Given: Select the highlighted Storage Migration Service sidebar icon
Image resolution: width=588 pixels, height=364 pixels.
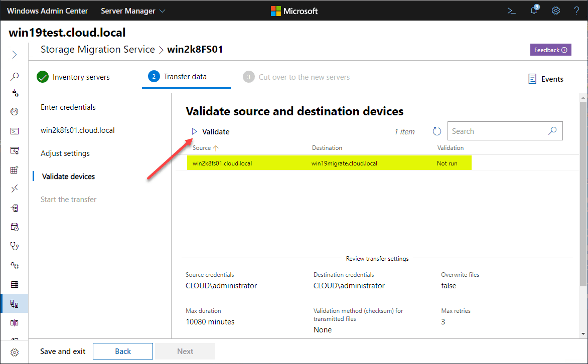Looking at the screenshot, I should point(15,303).
